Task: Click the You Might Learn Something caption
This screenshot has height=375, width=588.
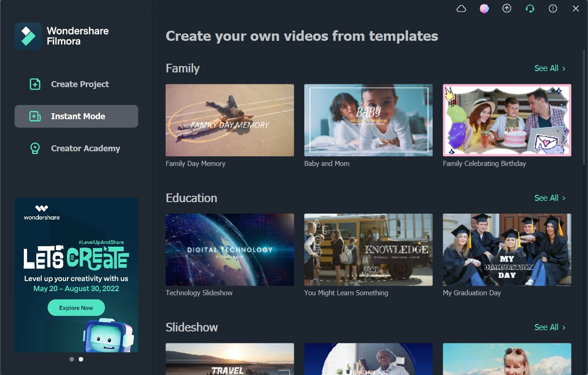Action: (x=346, y=293)
